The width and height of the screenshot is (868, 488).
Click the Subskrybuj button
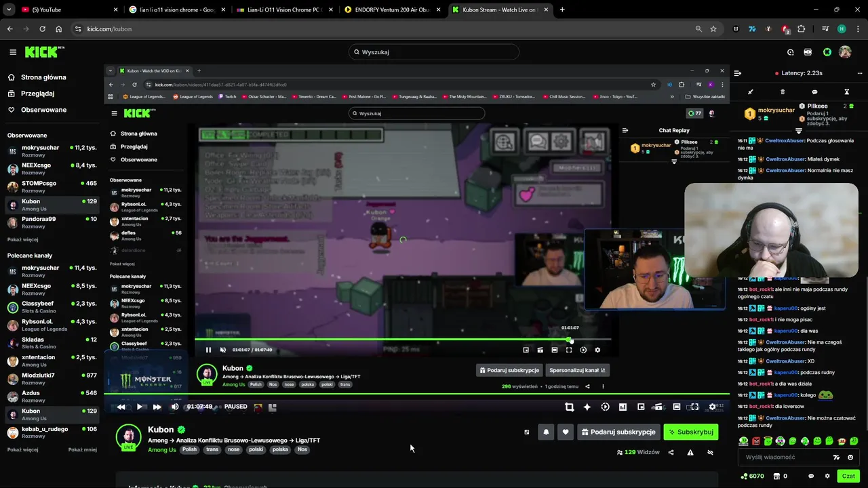tap(690, 432)
